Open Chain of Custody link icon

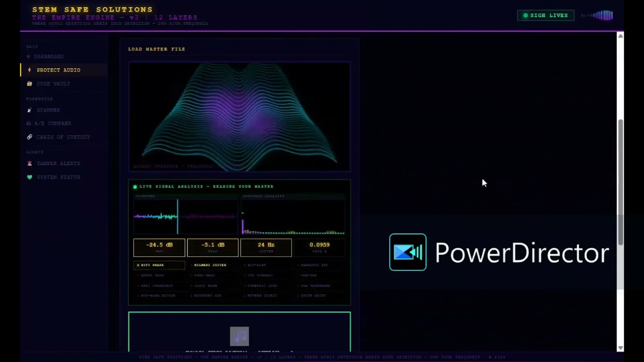(29, 137)
